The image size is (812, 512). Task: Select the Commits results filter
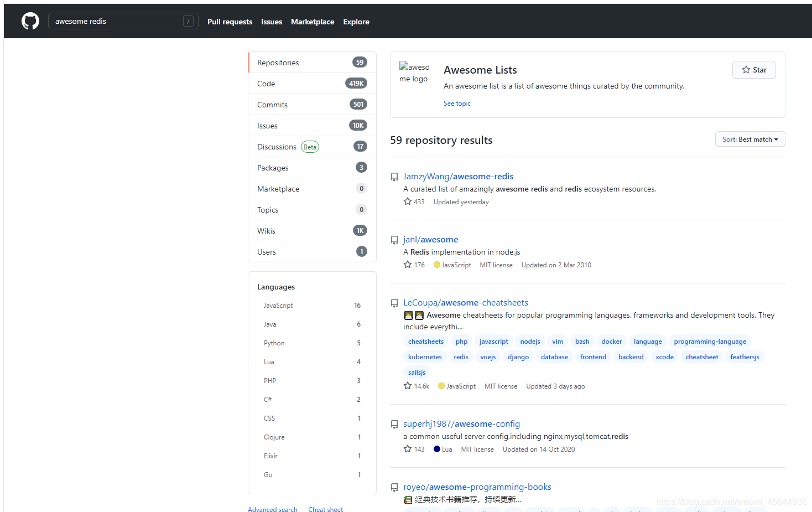tap(313, 105)
